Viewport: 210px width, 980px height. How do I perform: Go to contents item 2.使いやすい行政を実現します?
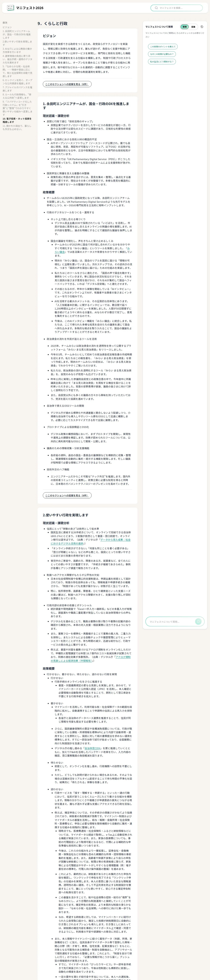(17, 43)
